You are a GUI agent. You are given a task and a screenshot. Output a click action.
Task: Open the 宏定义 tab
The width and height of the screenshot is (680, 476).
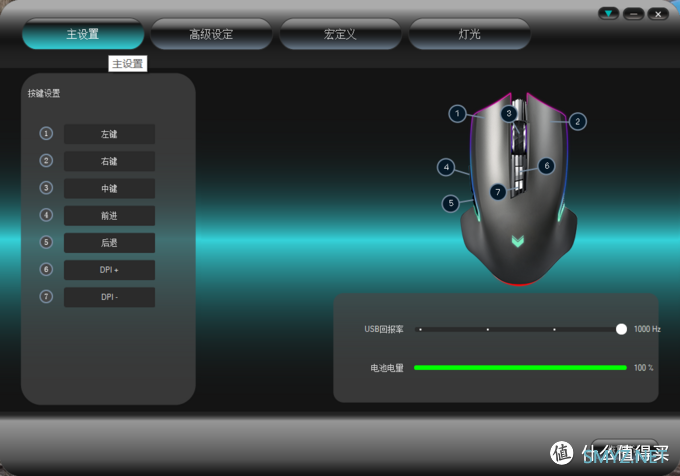(340, 34)
